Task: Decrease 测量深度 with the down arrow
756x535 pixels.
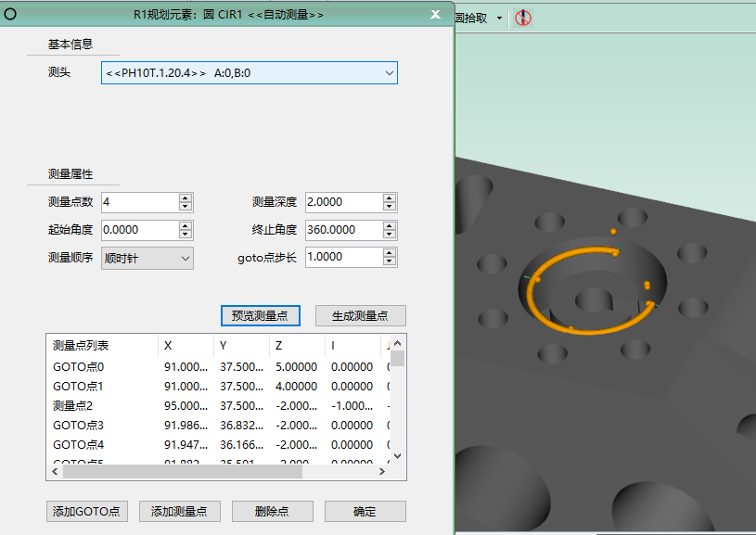Action: pyautogui.click(x=390, y=207)
